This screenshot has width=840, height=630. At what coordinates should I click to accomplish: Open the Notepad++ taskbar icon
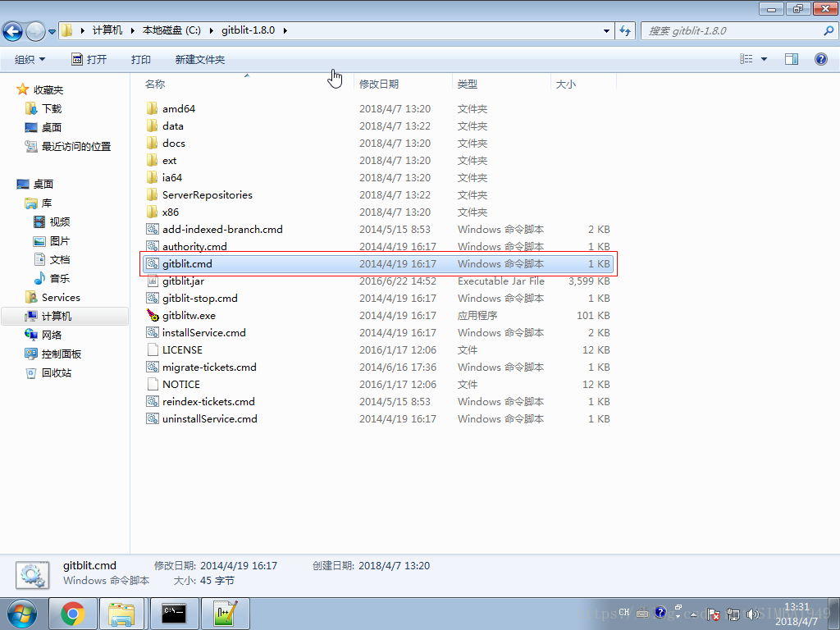tap(225, 614)
